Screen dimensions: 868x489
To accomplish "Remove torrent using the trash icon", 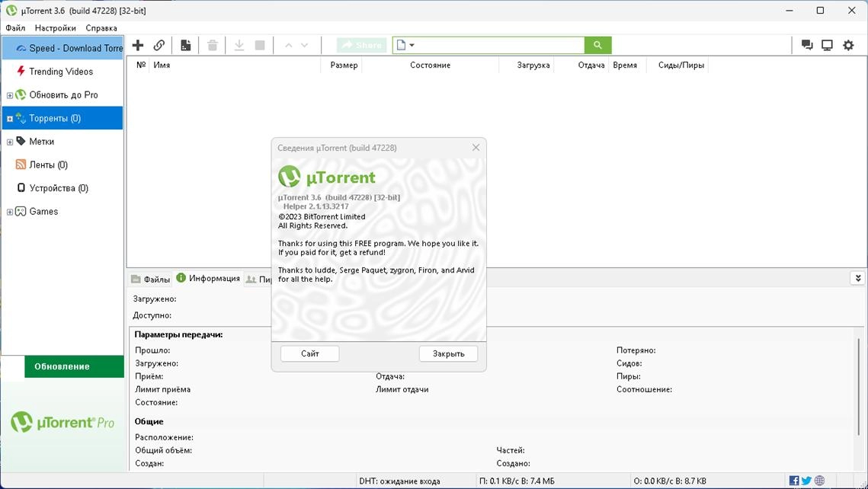I will 213,46.
